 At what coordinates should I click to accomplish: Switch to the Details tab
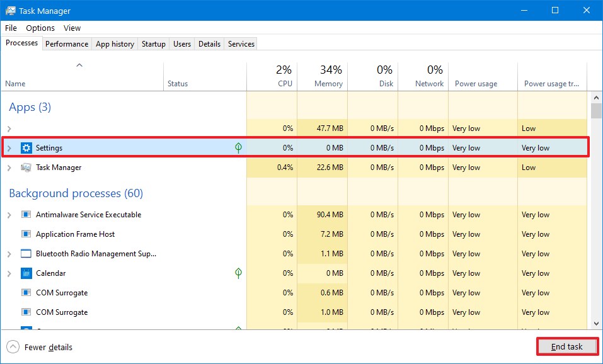click(209, 44)
